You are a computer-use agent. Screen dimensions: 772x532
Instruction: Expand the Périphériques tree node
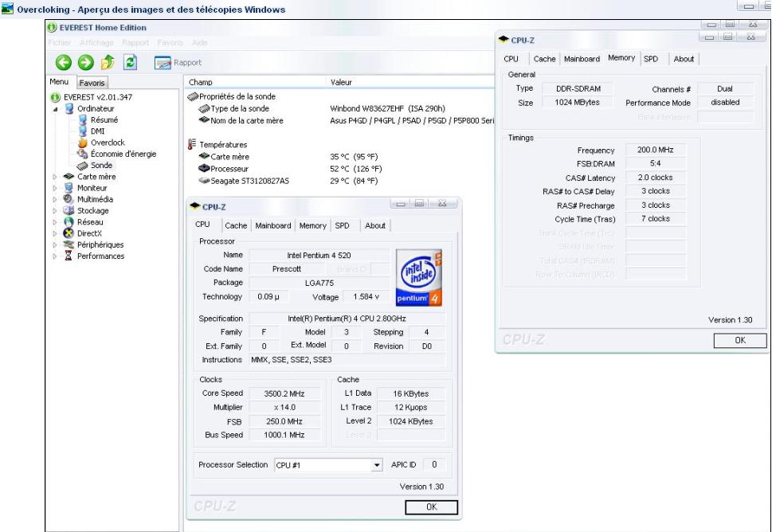pyautogui.click(x=55, y=244)
